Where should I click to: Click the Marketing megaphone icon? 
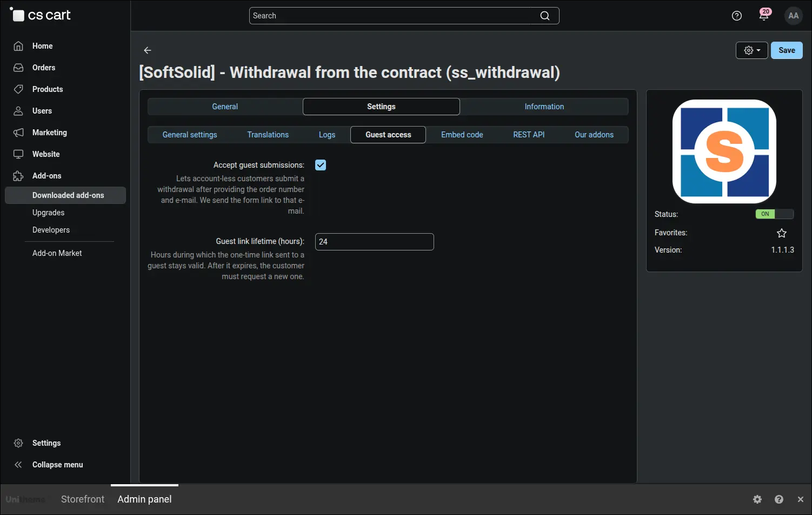pyautogui.click(x=18, y=133)
